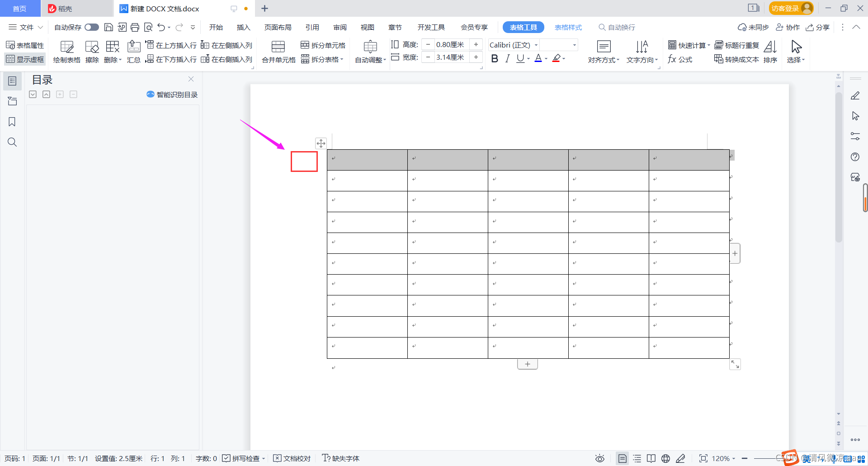
Task: Click the save document icon
Action: point(108,27)
